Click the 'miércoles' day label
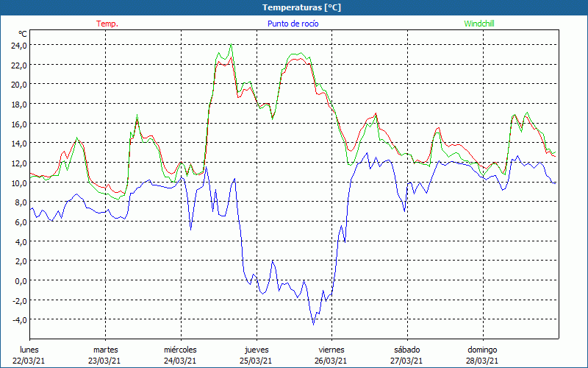This screenshot has height=368, width=588. 180,350
